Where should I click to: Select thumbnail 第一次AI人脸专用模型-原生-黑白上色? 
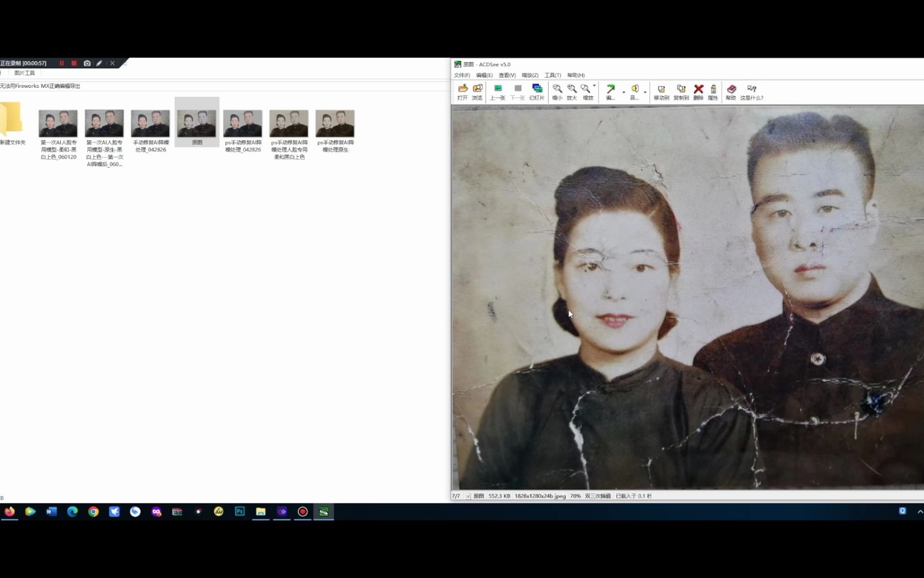click(104, 138)
